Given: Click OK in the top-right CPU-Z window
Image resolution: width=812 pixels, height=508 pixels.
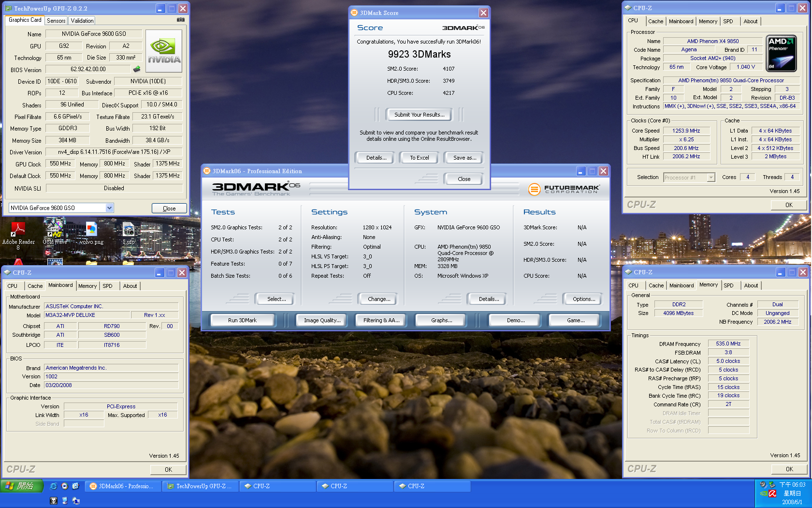Looking at the screenshot, I should (789, 205).
